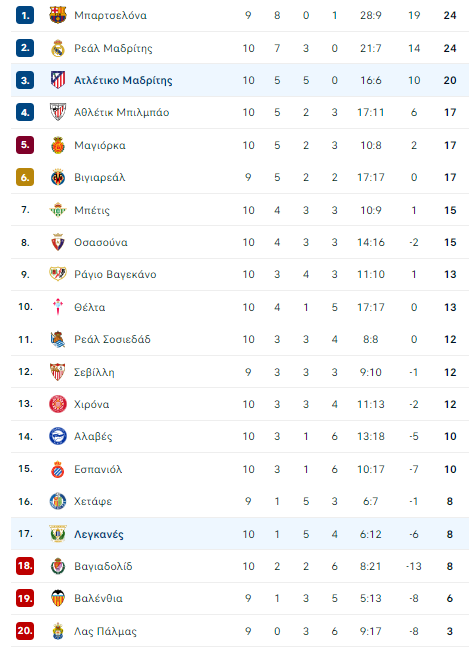Open the Λεγκανές team link
The height and width of the screenshot is (649, 469).
point(99,534)
